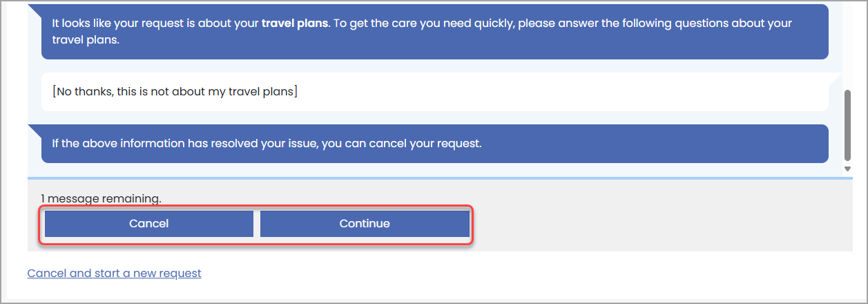Open the Cancel and start a new request link
The image size is (868, 304).
pos(114,274)
